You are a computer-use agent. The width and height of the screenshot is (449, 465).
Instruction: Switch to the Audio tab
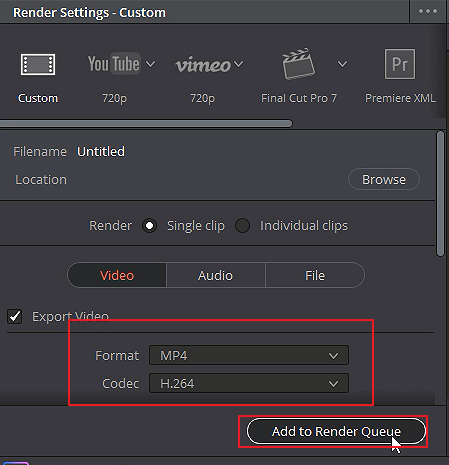click(215, 275)
